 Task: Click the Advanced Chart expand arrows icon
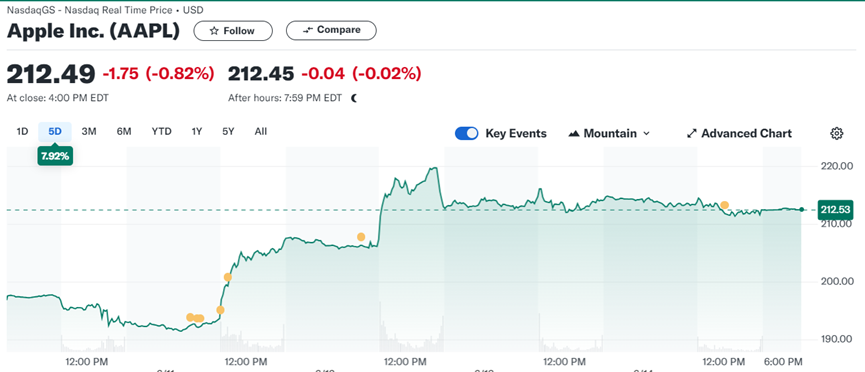(x=692, y=134)
